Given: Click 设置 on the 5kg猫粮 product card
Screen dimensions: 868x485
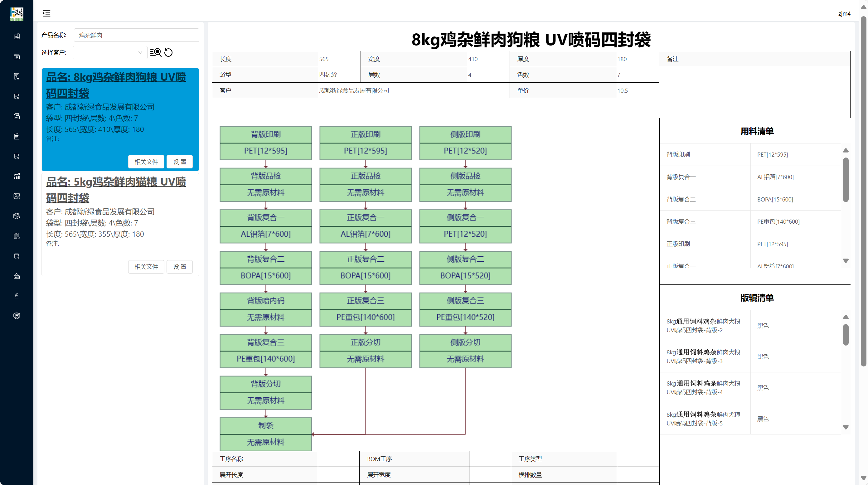Looking at the screenshot, I should pyautogui.click(x=180, y=267).
